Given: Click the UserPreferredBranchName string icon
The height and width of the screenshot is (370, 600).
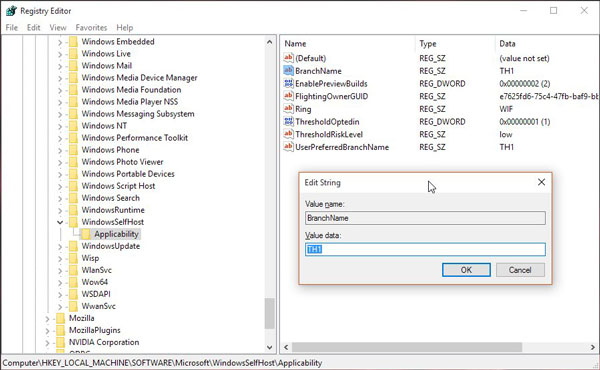Looking at the screenshot, I should (x=288, y=147).
